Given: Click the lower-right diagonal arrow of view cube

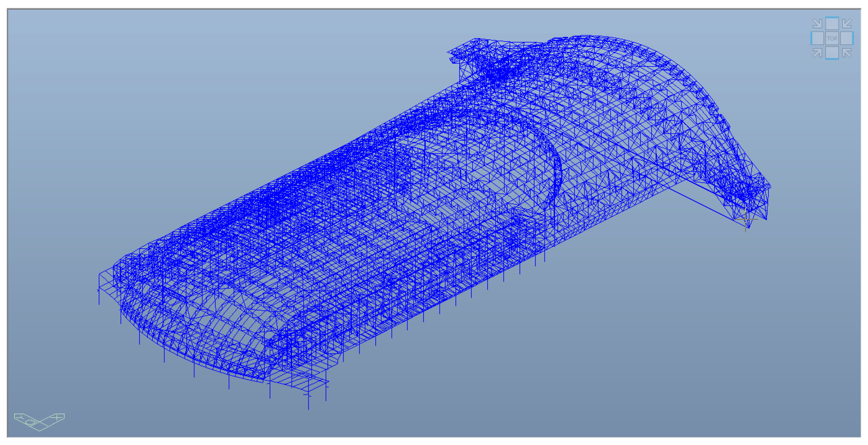Looking at the screenshot, I should point(847,53).
